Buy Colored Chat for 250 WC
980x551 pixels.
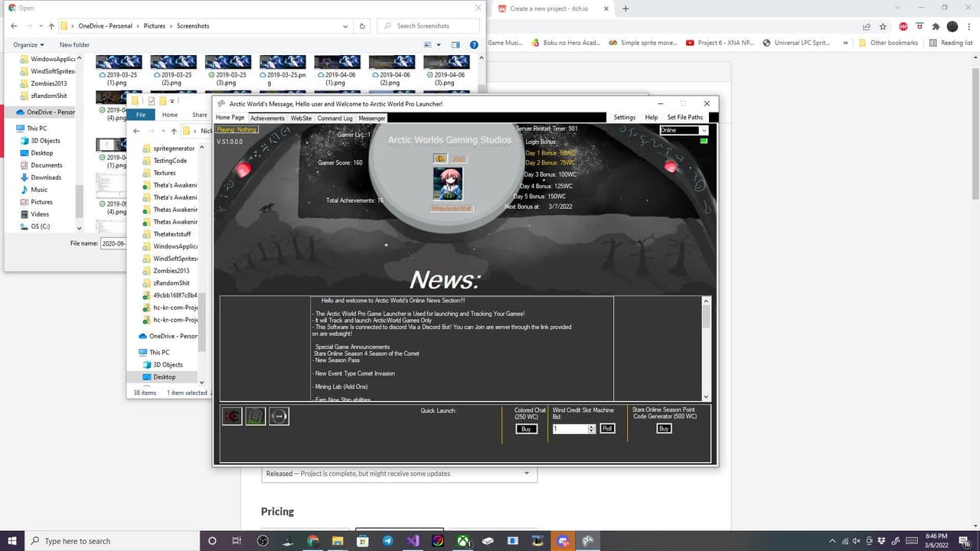coord(526,429)
